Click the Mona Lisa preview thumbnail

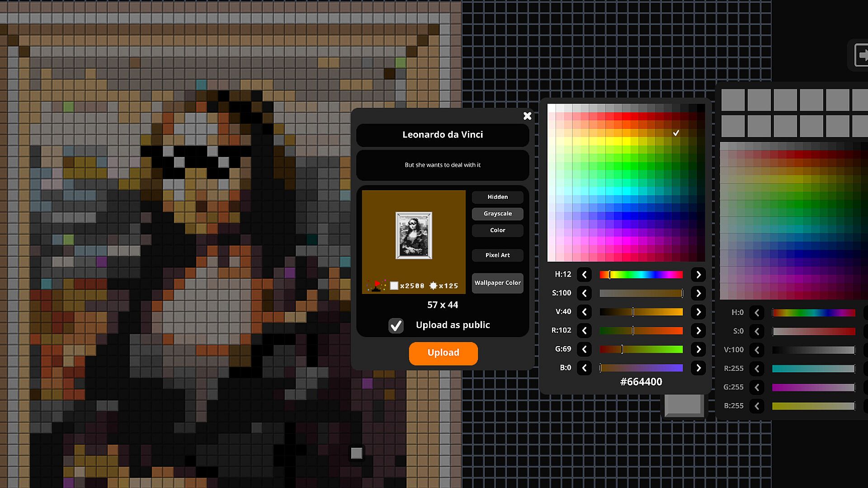(414, 235)
